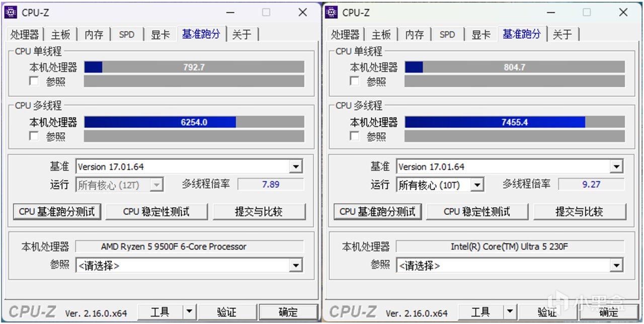Start CPU 稳定性测试 in left window
Viewport: 644px width, 324px height.
click(156, 212)
